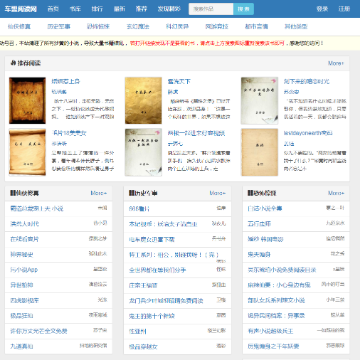Select the 科幻灵异 category tab

[177, 26]
